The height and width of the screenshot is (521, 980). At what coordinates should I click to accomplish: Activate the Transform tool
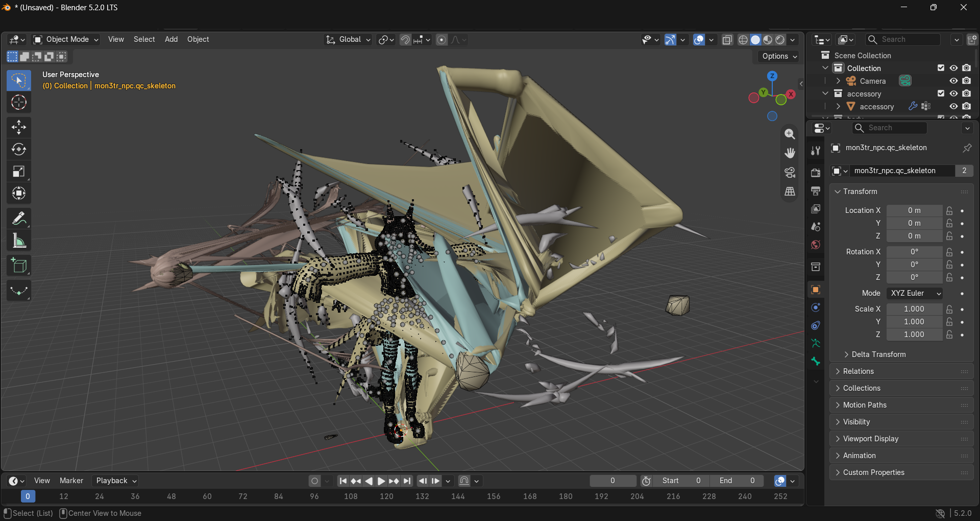pyautogui.click(x=19, y=193)
